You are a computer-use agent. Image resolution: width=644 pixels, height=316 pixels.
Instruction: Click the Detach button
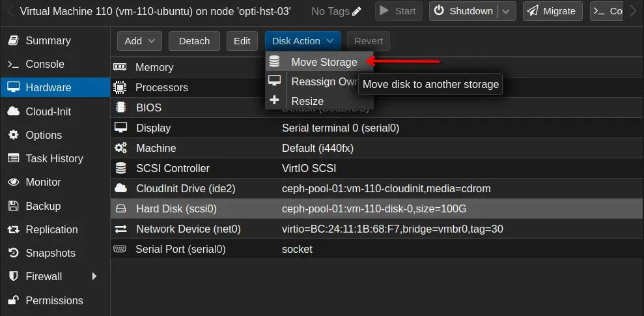click(x=194, y=41)
